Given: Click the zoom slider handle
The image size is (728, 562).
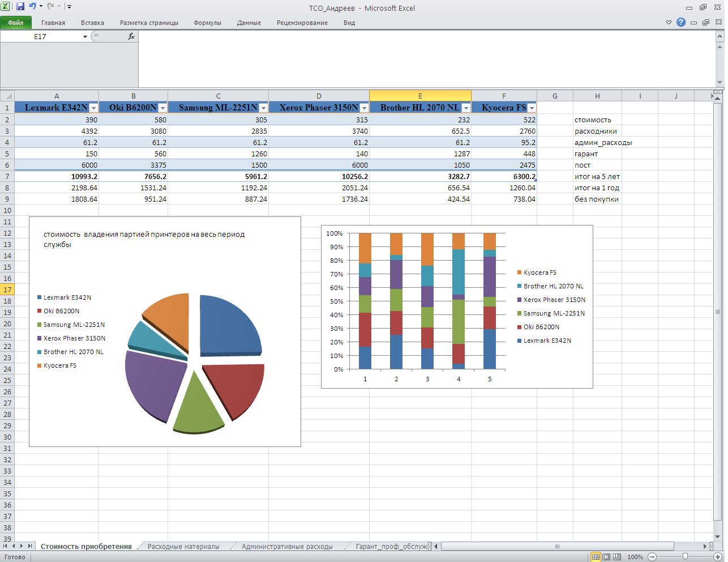Looking at the screenshot, I should tap(685, 557).
